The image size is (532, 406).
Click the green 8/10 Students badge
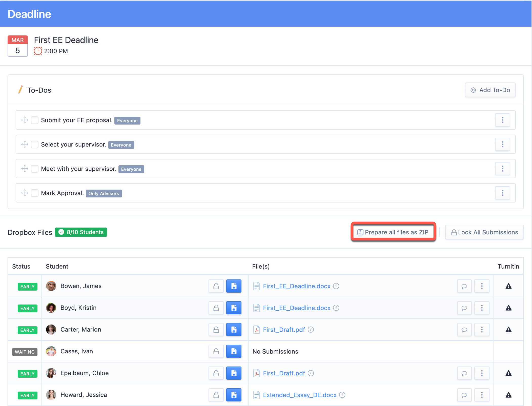81,232
